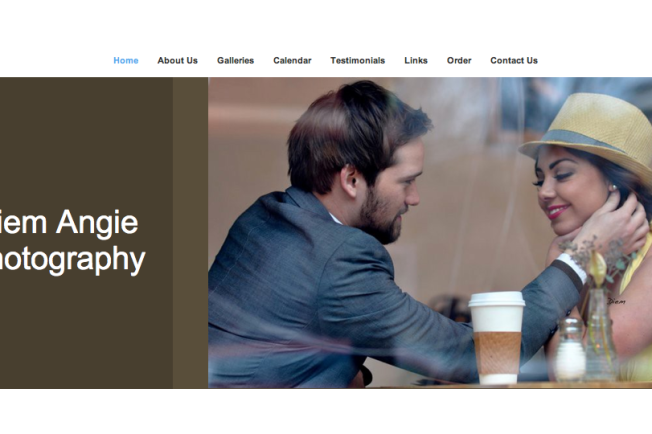This screenshot has width=652, height=434.
Task: Select Calendar in the navigation bar
Action: [292, 61]
